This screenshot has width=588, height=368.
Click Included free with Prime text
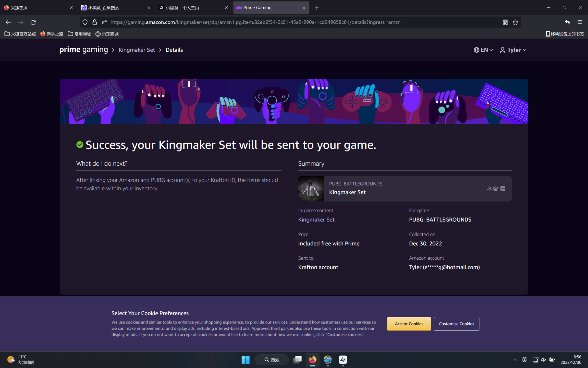coord(329,244)
